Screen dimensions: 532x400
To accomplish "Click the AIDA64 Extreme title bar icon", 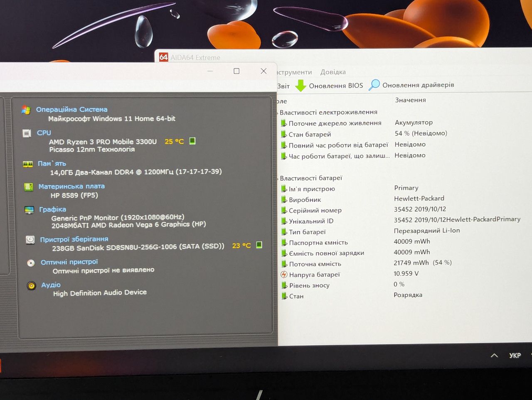I will point(164,57).
